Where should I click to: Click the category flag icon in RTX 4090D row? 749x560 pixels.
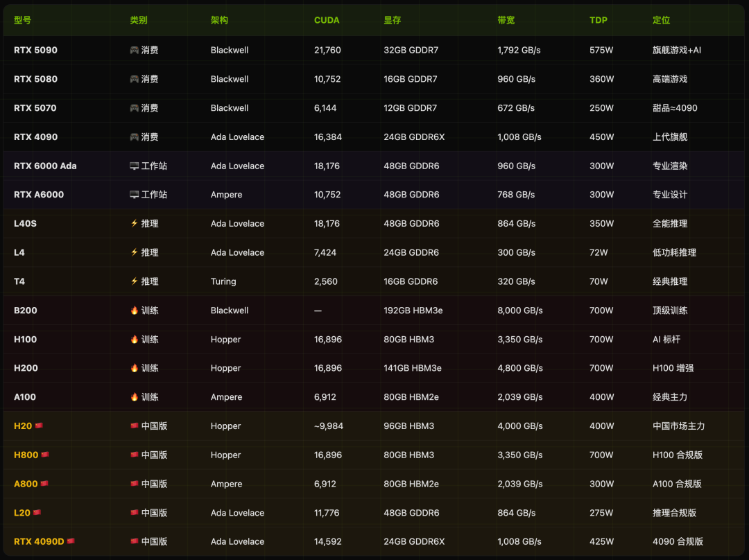tap(135, 541)
